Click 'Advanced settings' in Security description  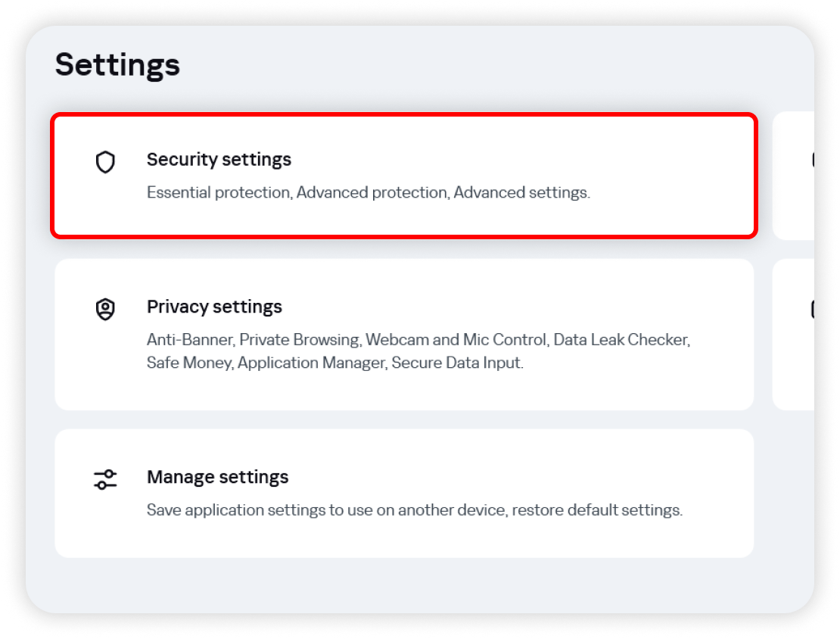tap(521, 192)
